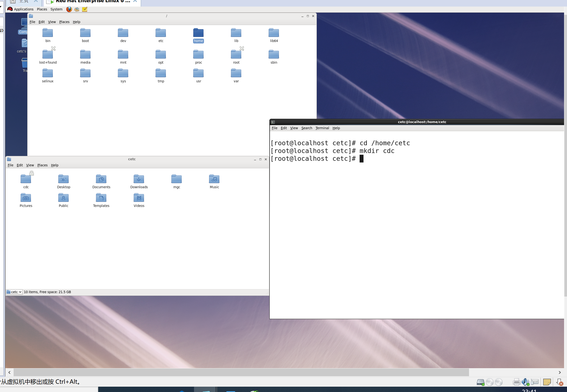Open the Terminal menu in terminal window
The width and height of the screenshot is (567, 392).
(x=322, y=128)
